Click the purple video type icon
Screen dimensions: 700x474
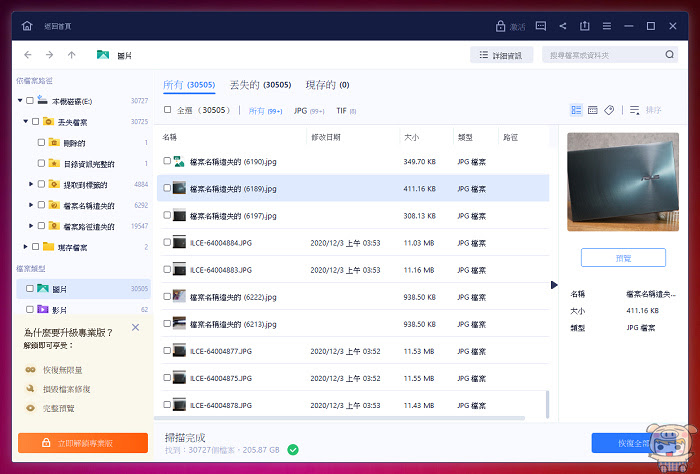(42, 309)
